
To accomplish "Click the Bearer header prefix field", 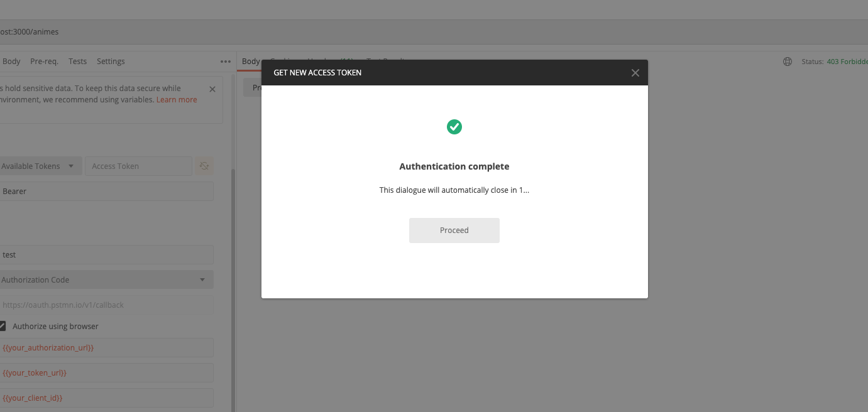I will tap(106, 192).
